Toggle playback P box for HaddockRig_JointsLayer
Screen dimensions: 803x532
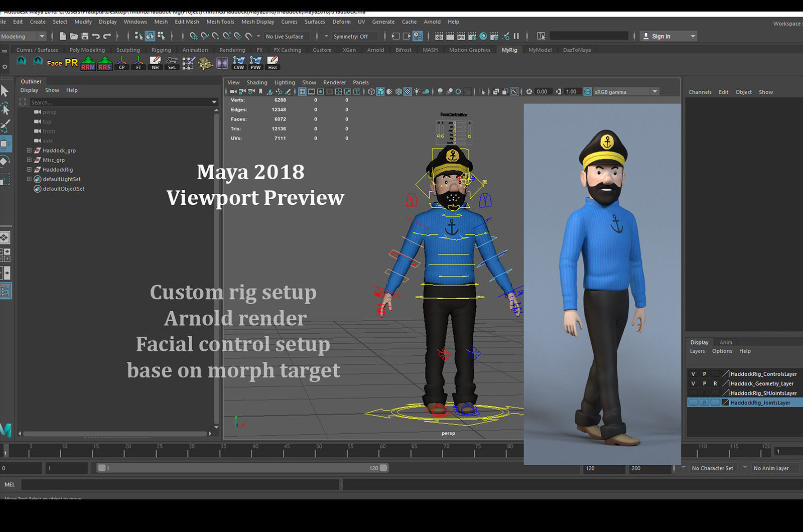(704, 403)
